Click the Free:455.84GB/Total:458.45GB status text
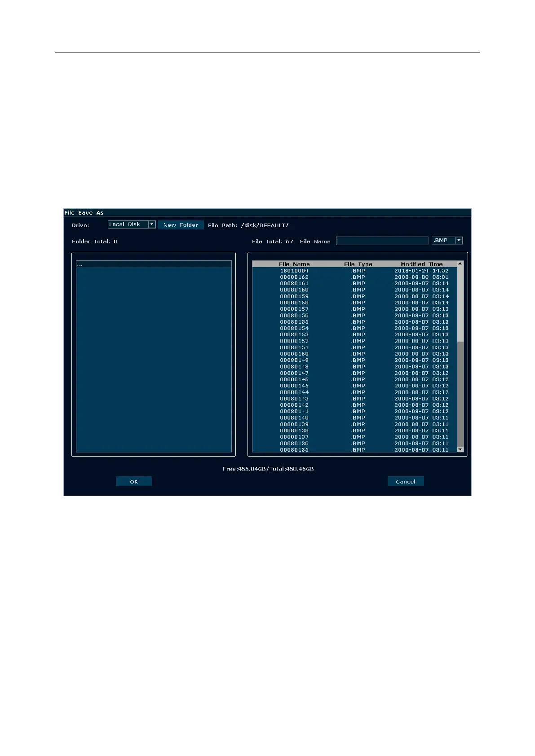 click(268, 469)
